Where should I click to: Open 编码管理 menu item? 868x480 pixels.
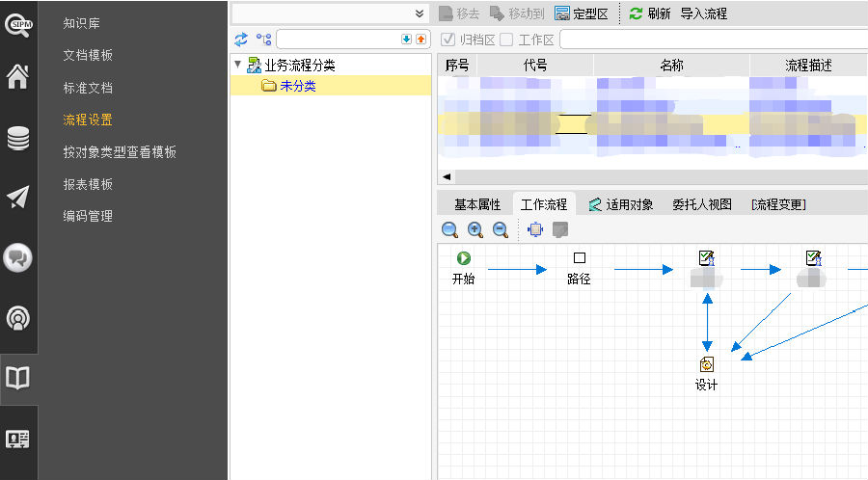point(88,216)
